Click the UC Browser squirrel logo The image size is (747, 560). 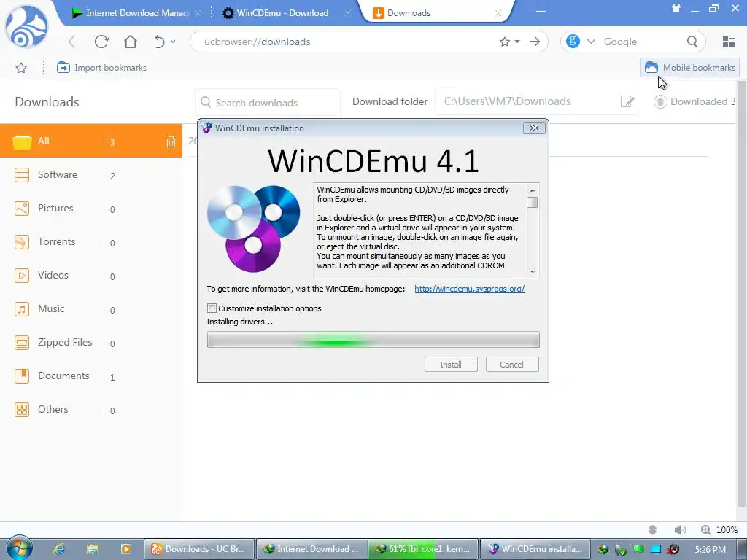pos(26,26)
